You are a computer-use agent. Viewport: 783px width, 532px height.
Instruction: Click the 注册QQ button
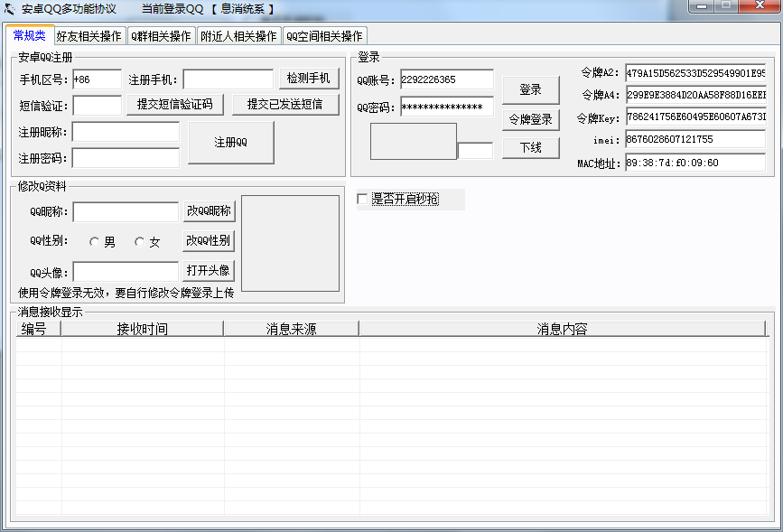(x=231, y=143)
